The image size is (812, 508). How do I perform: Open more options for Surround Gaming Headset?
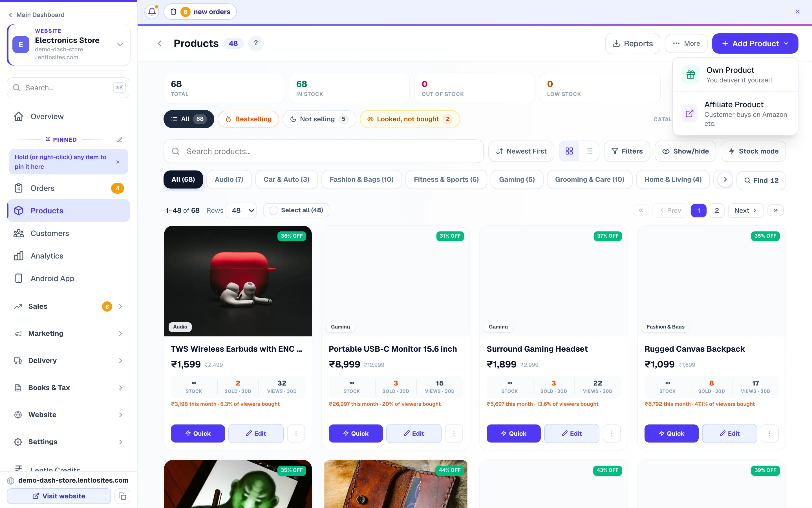tap(612, 433)
